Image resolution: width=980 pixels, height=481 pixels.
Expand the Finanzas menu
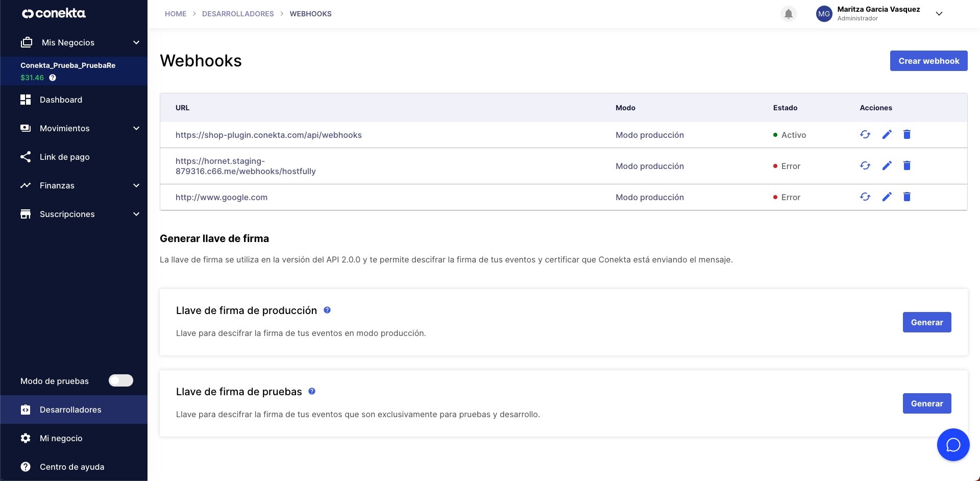pos(135,185)
